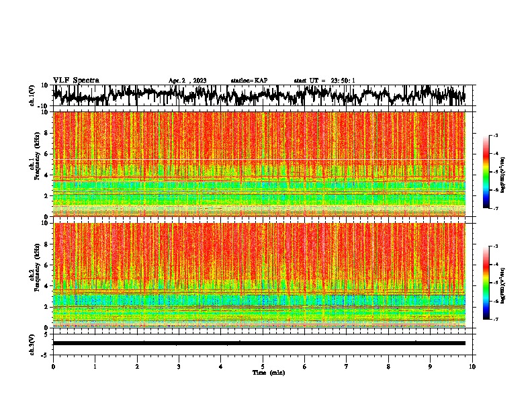Click the ch.2 color scale log(PSD) label
532x411 pixels.
coord(503,285)
